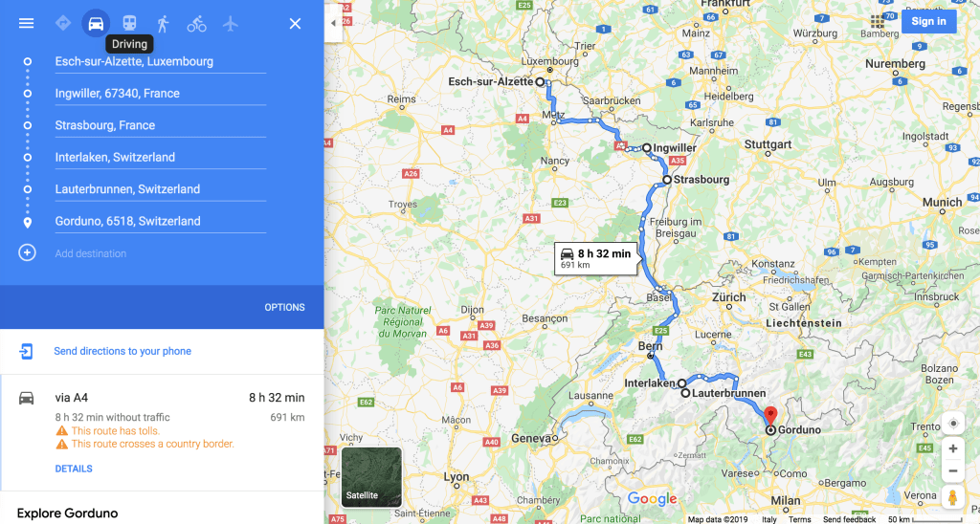Open the Google apps grid icon

click(878, 22)
